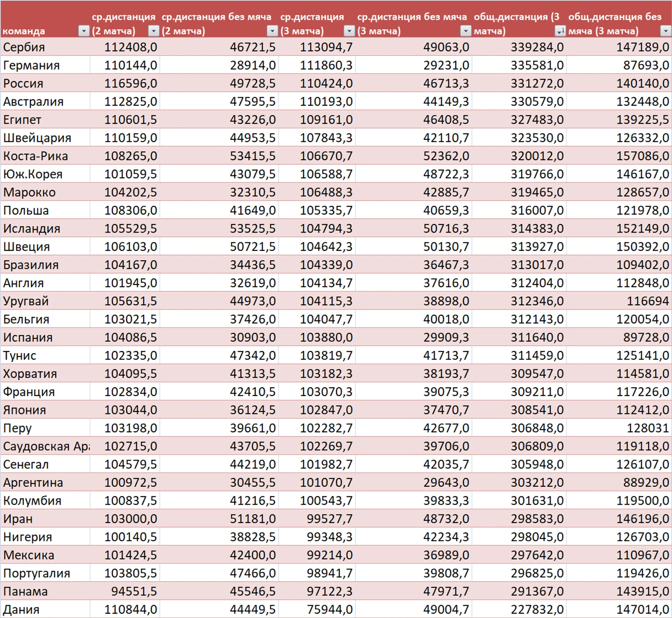Select the Сербия team cell
The height and width of the screenshot is (618, 672).
[45, 47]
